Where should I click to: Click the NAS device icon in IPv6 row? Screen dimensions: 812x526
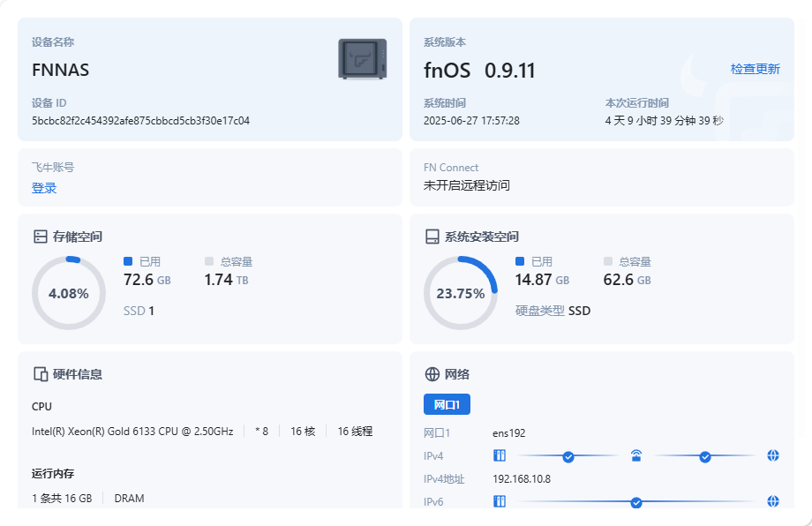point(500,501)
